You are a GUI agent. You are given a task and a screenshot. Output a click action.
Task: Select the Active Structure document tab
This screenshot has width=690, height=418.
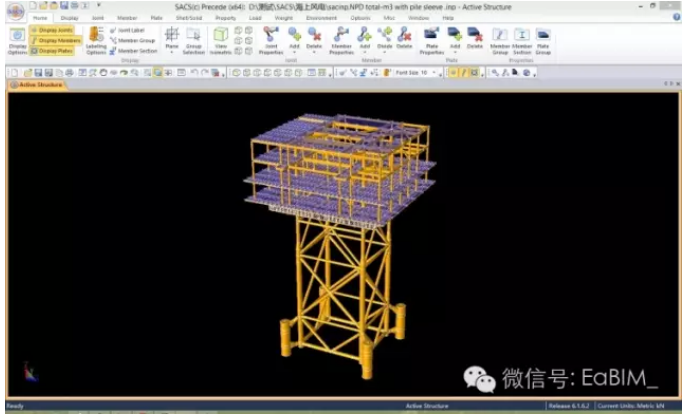37,84
